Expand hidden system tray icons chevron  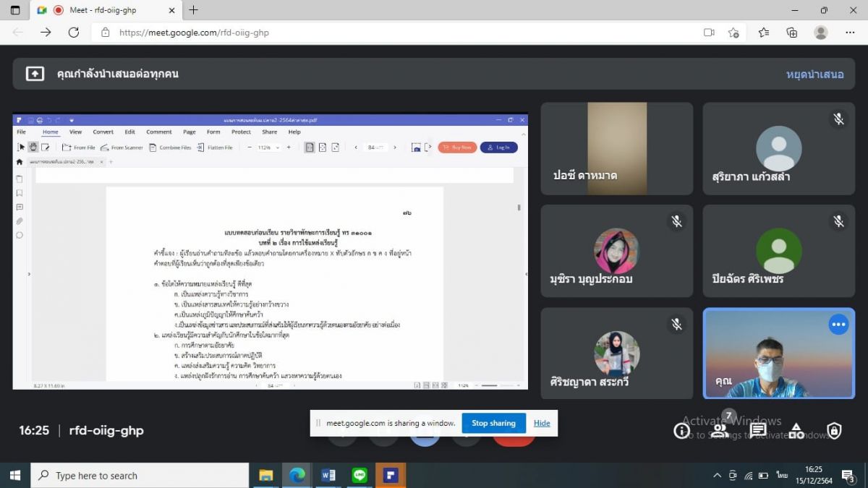click(x=717, y=475)
